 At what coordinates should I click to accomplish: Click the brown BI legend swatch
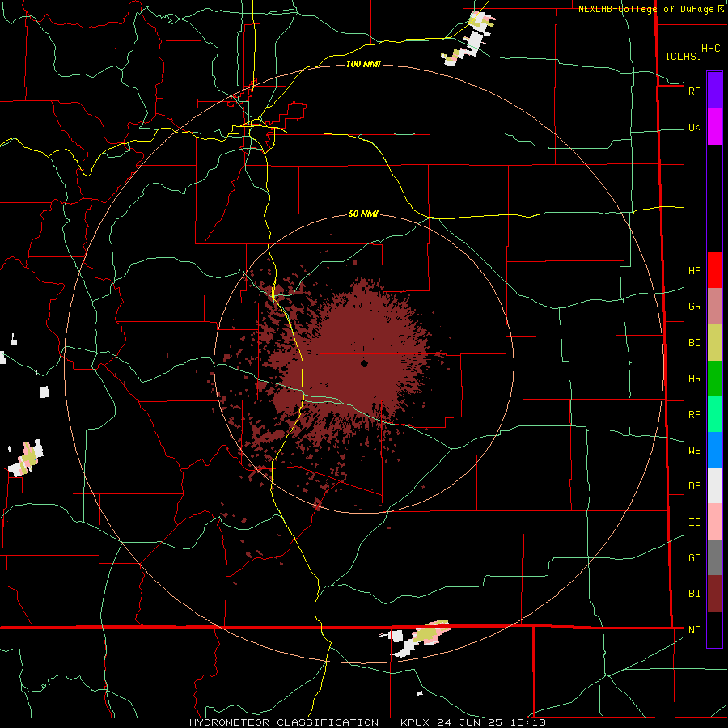tap(714, 594)
